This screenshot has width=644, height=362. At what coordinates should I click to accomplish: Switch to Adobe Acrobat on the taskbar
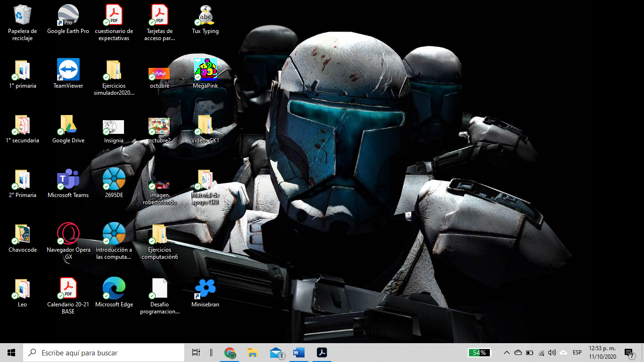coord(322,353)
